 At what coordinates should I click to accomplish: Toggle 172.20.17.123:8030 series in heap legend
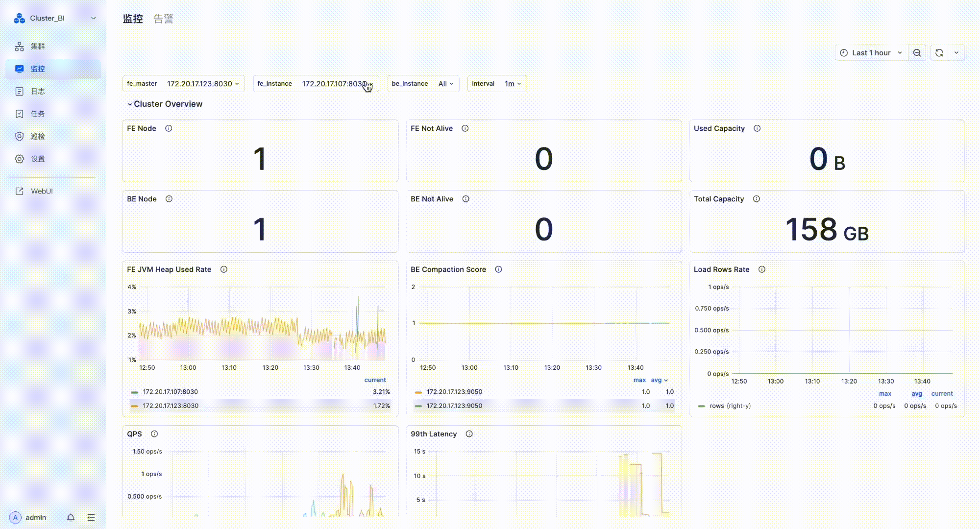(170, 406)
